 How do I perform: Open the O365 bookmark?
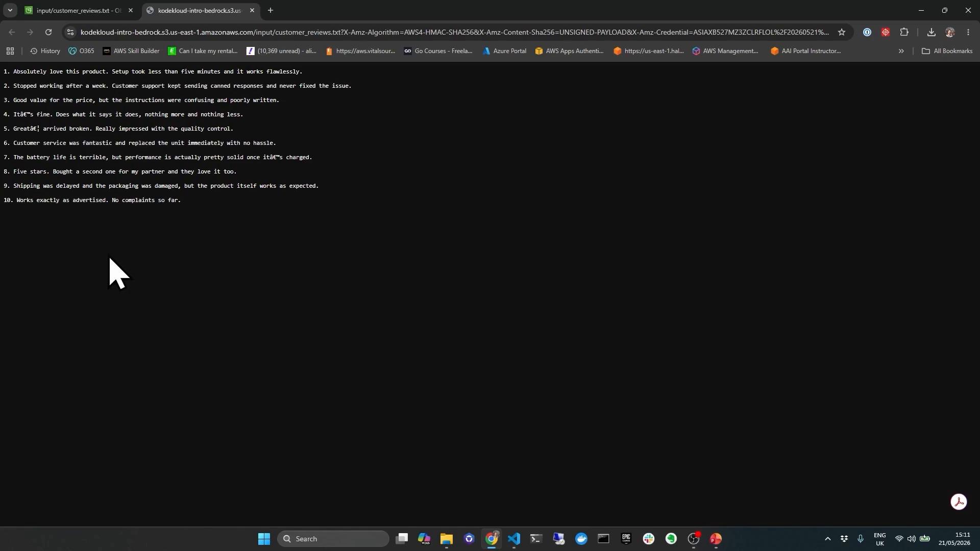click(82, 51)
